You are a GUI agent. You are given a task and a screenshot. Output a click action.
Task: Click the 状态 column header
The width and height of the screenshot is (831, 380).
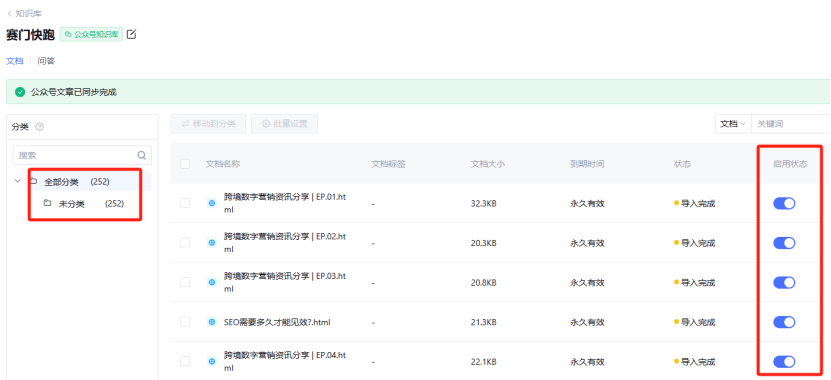point(682,164)
